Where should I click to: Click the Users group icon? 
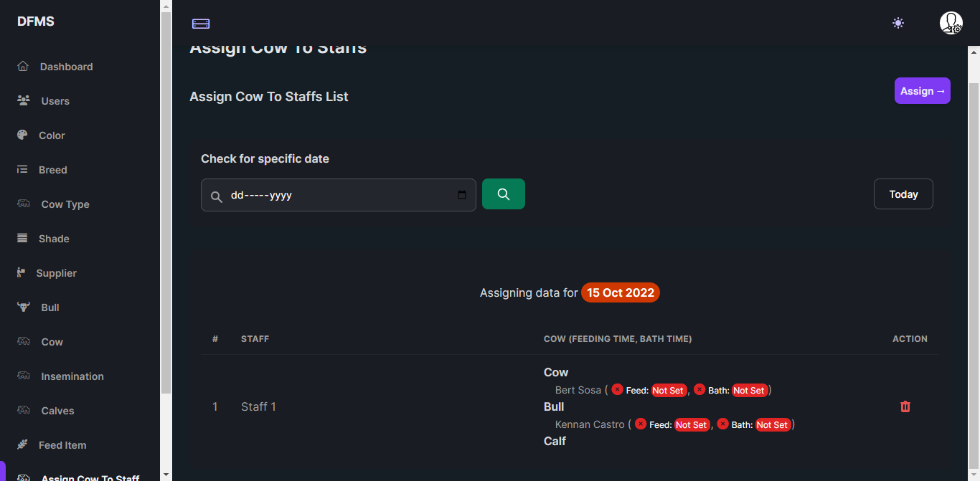[x=24, y=101]
